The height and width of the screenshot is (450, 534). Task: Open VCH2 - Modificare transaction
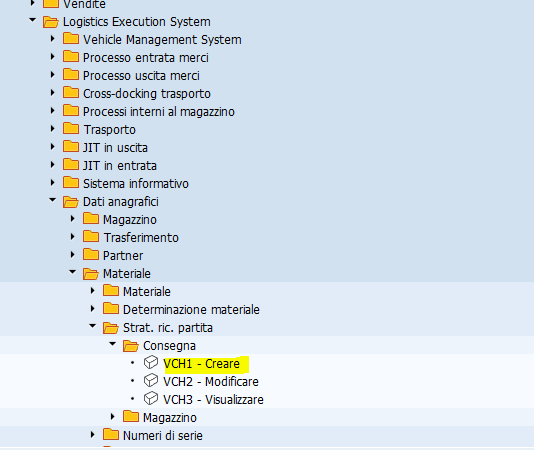click(x=211, y=382)
